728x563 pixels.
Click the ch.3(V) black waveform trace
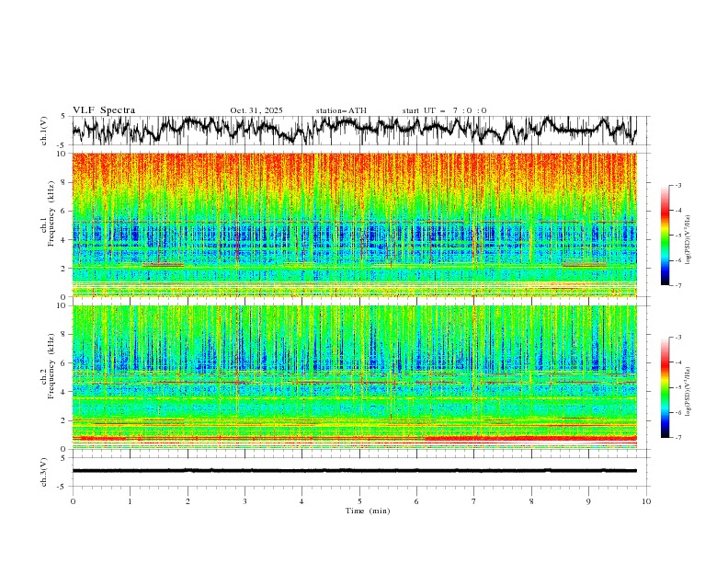(x=355, y=471)
